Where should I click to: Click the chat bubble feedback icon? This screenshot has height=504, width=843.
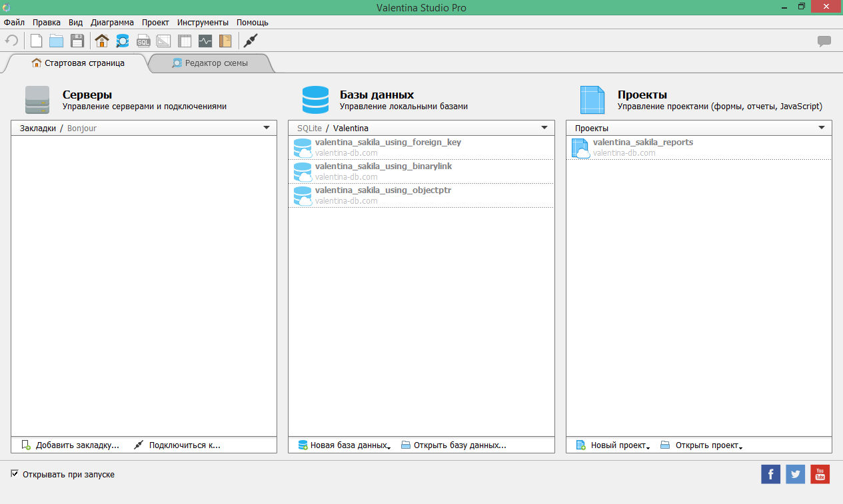coord(824,41)
